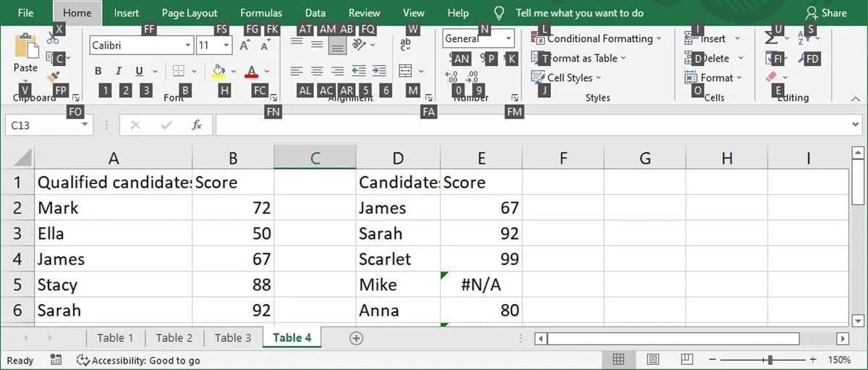Switch to the Insert ribbon tab
This screenshot has width=868, height=370.
coord(127,13)
